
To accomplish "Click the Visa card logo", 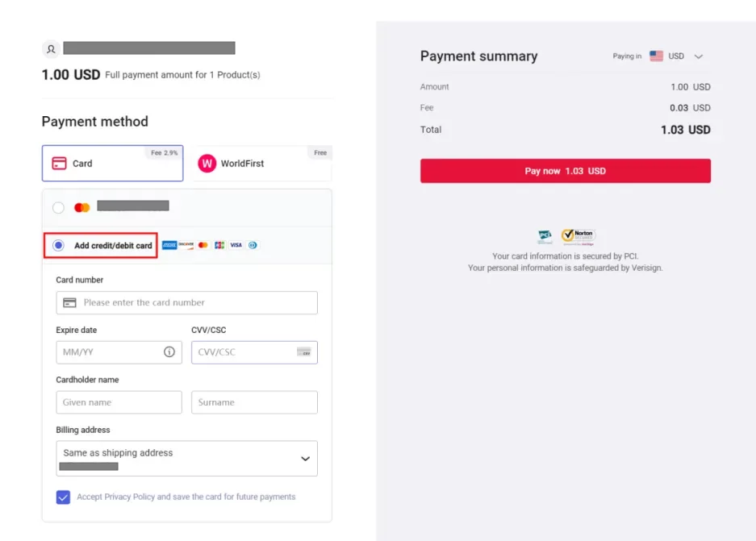I will [x=236, y=245].
